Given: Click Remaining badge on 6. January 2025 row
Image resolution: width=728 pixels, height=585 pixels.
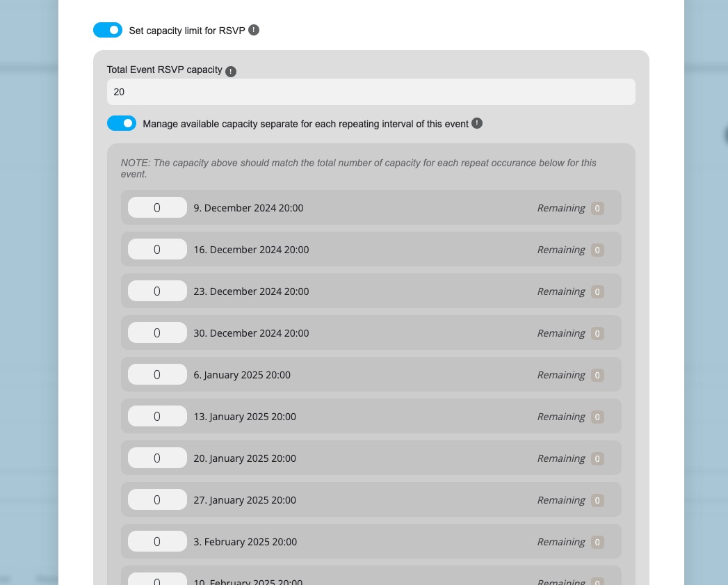Looking at the screenshot, I should pyautogui.click(x=597, y=376).
